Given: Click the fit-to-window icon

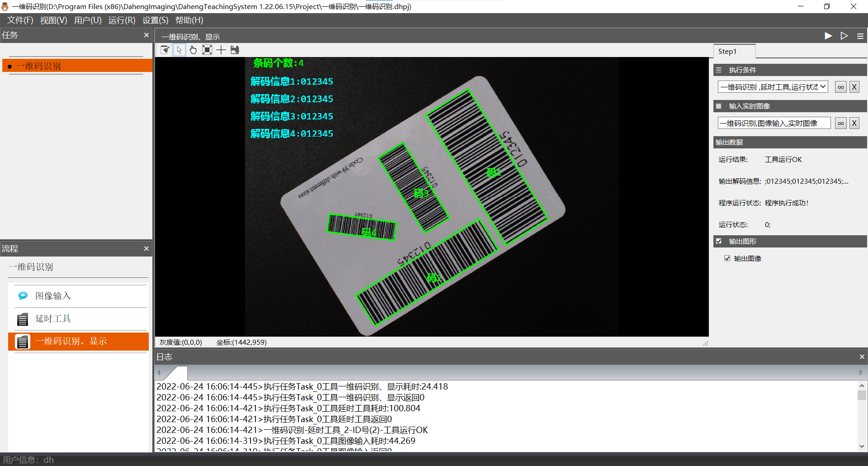Looking at the screenshot, I should tap(207, 50).
